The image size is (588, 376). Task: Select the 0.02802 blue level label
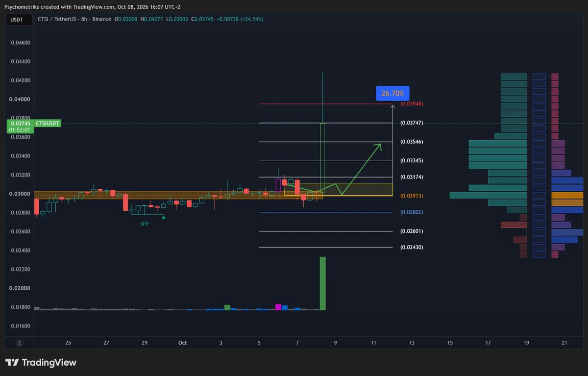412,212
